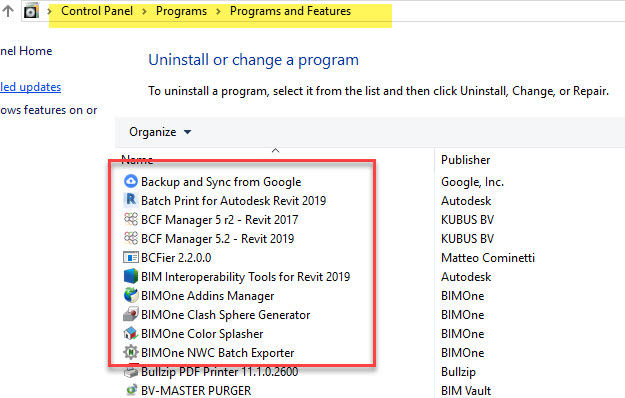Click the Control Panel icon in the address bar
The image size is (625, 398).
31,11
